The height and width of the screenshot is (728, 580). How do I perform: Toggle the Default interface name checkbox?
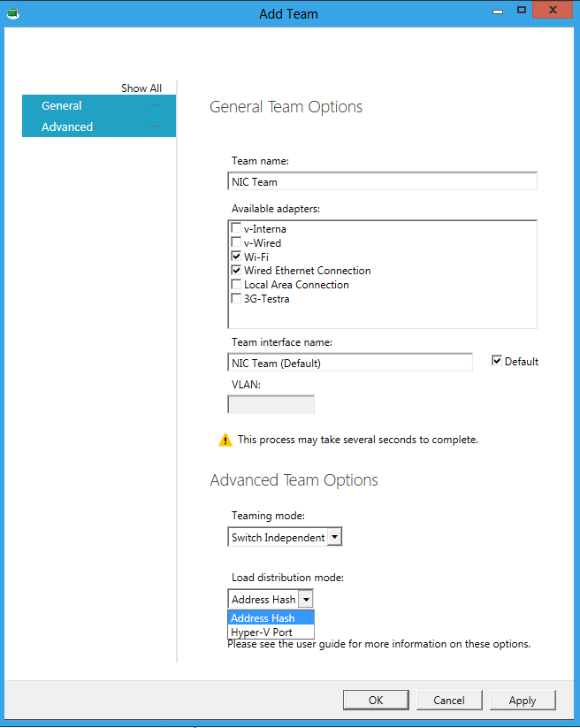tap(497, 361)
